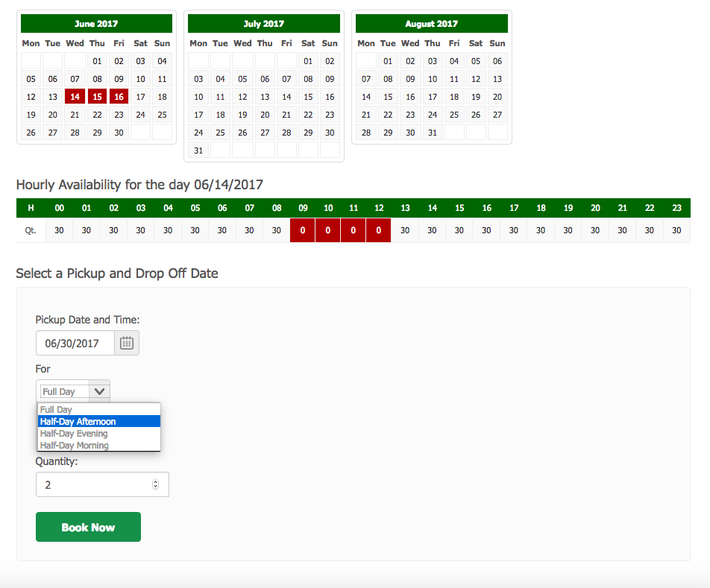Image resolution: width=710 pixels, height=588 pixels.
Task: Expand the For duration dropdown arrow
Action: [100, 391]
